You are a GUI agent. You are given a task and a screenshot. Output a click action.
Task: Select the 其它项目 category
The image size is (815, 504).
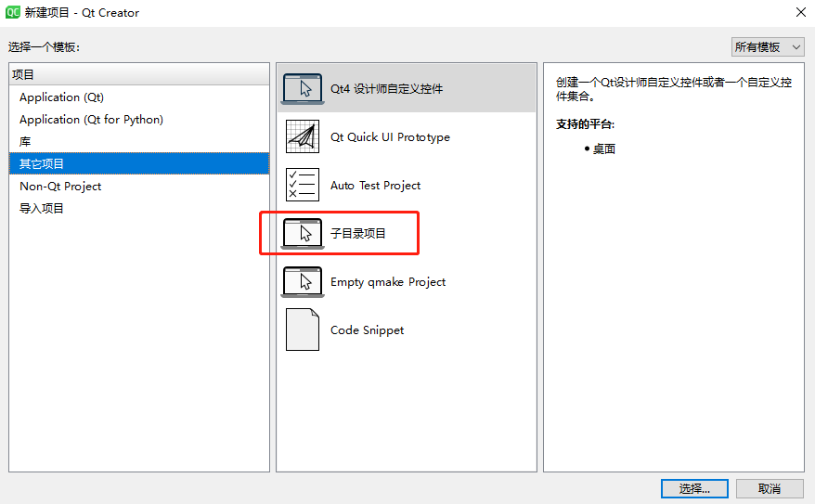139,163
